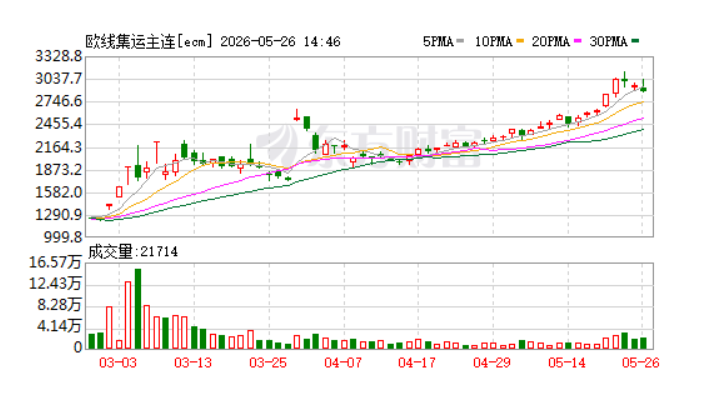Image resolution: width=705 pixels, height=395 pixels.
Task: Click the date label 03-03
Action: point(118,363)
